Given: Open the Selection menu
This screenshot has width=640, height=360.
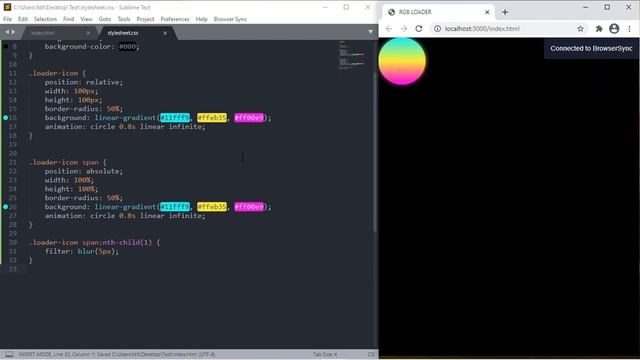Looking at the screenshot, I should pyautogui.click(x=45, y=19).
